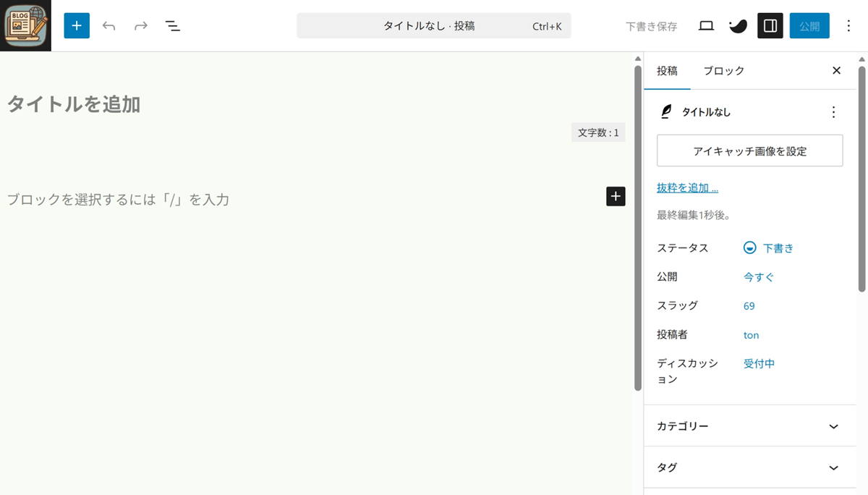Expand the タグ panel
The image size is (868, 495).
pyautogui.click(x=749, y=467)
